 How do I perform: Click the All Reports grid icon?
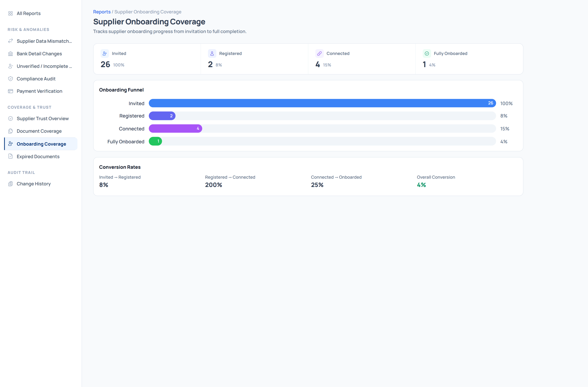[x=10, y=13]
